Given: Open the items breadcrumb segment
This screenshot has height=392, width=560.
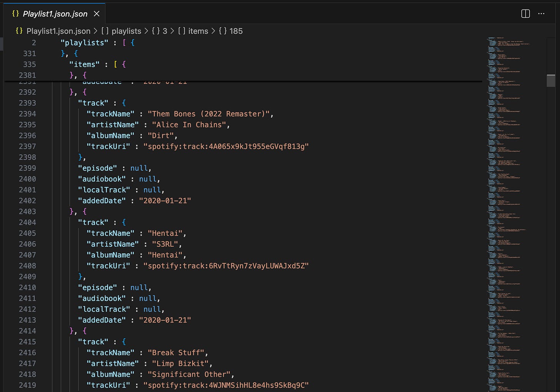Looking at the screenshot, I should (x=198, y=31).
